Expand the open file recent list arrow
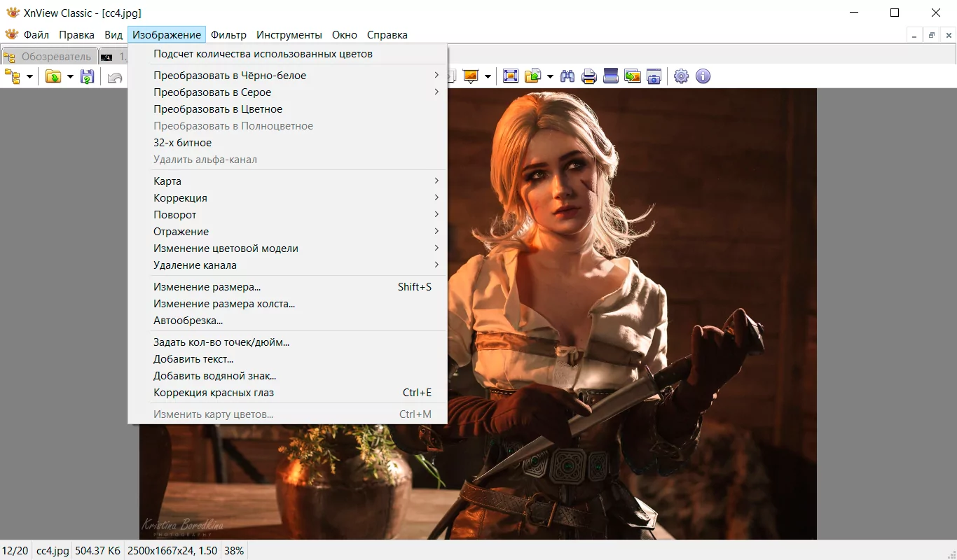 (70, 76)
